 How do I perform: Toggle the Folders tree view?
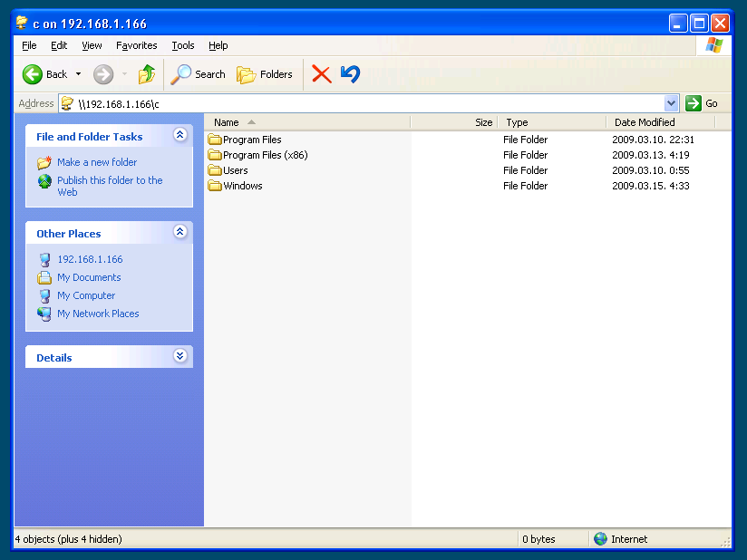click(x=265, y=74)
